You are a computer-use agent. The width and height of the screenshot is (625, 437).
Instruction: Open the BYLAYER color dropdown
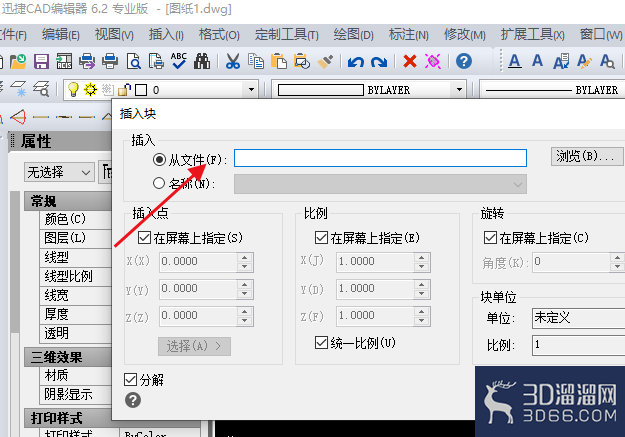(x=459, y=90)
